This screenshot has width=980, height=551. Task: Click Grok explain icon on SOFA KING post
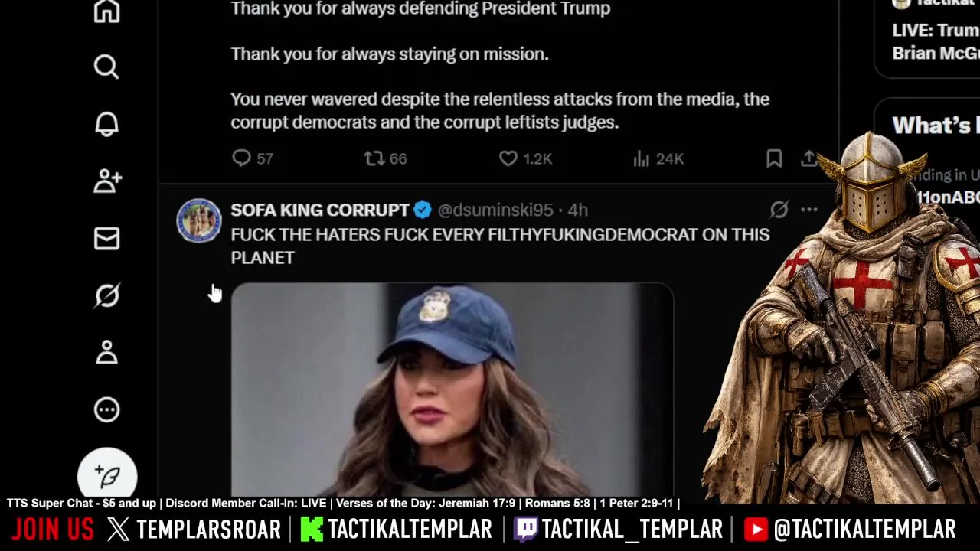tap(779, 209)
